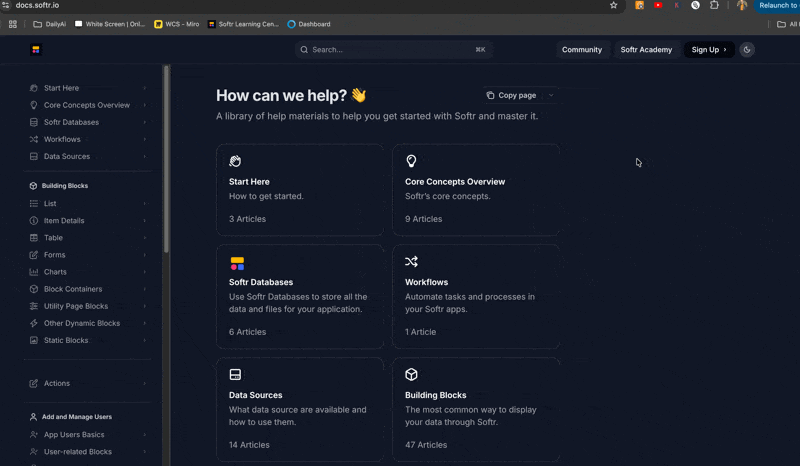800x466 pixels.
Task: Click the cube Building Blocks card icon
Action: tap(411, 374)
